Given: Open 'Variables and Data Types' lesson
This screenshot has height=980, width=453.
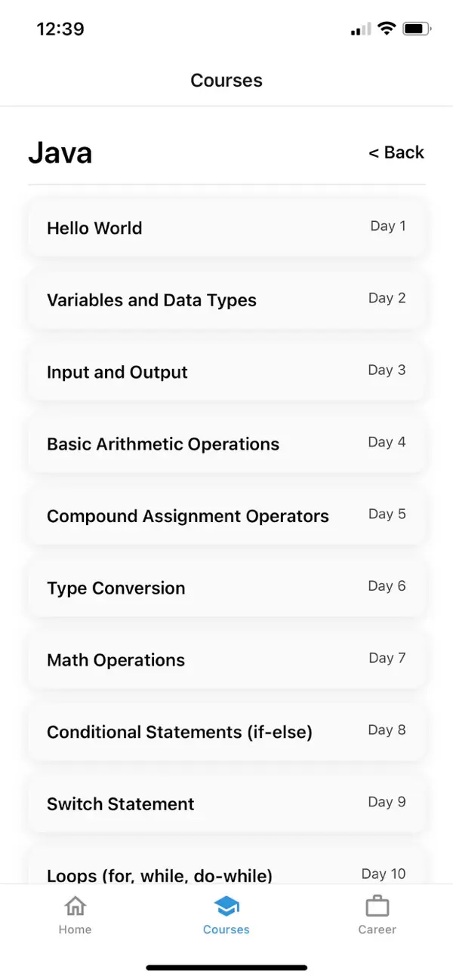Looking at the screenshot, I should [226, 300].
